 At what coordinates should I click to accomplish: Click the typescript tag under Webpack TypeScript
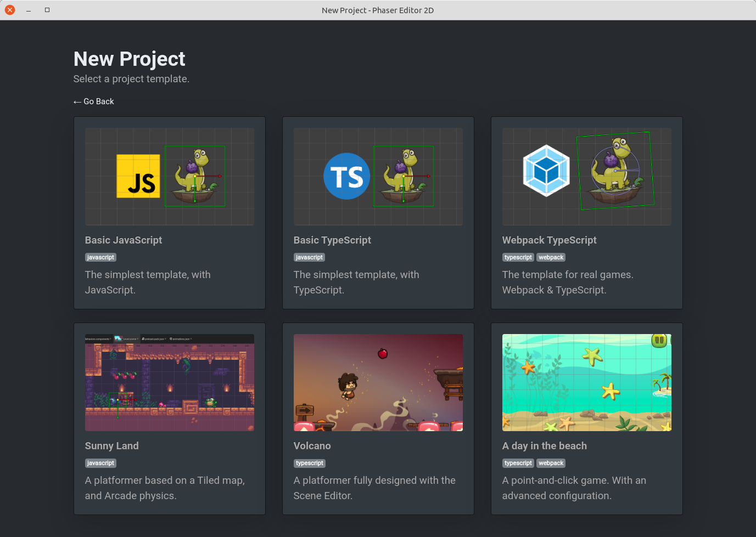(518, 257)
